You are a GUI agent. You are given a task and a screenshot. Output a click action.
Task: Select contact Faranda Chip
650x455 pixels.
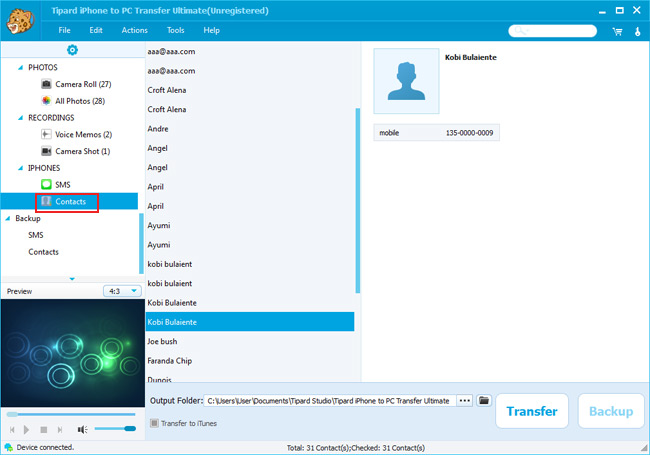coord(250,361)
